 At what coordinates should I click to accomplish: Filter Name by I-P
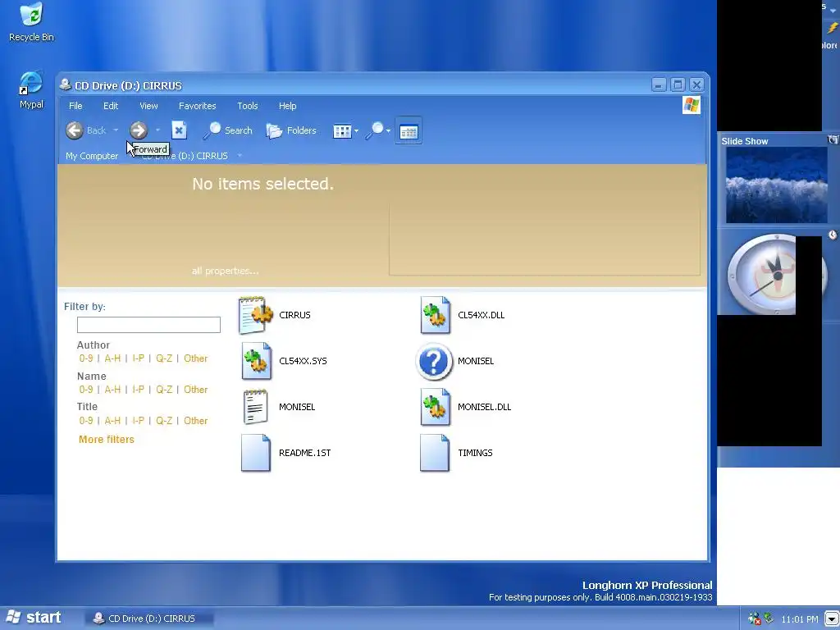[x=138, y=390]
